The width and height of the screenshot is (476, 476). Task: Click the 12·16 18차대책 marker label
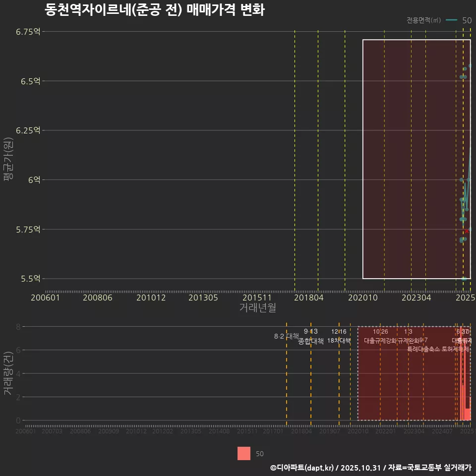[x=338, y=336]
